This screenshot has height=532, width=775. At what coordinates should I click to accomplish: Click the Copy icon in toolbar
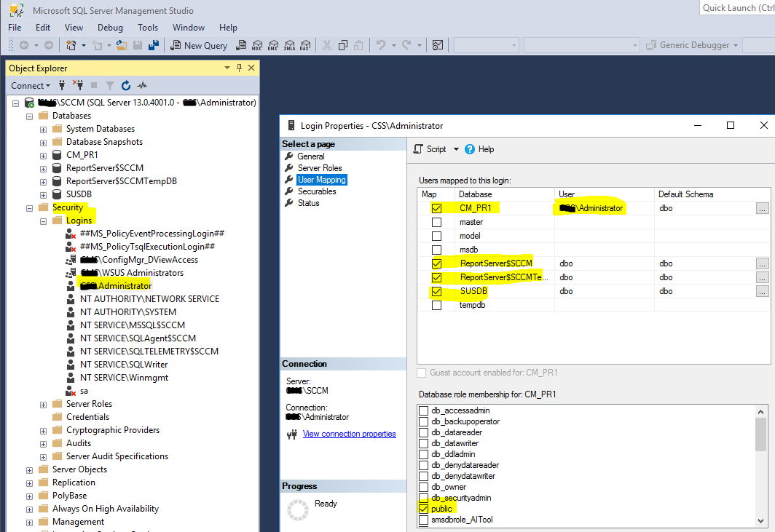tap(343, 45)
